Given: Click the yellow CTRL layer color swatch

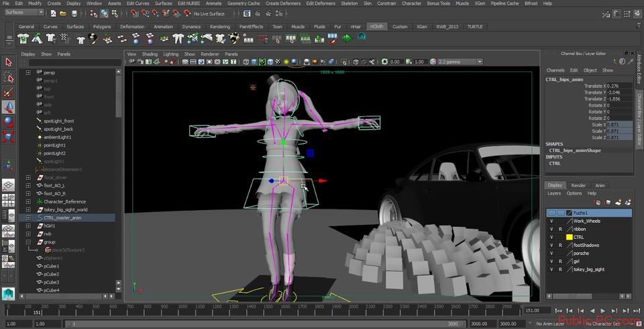Looking at the screenshot, I should tap(570, 237).
